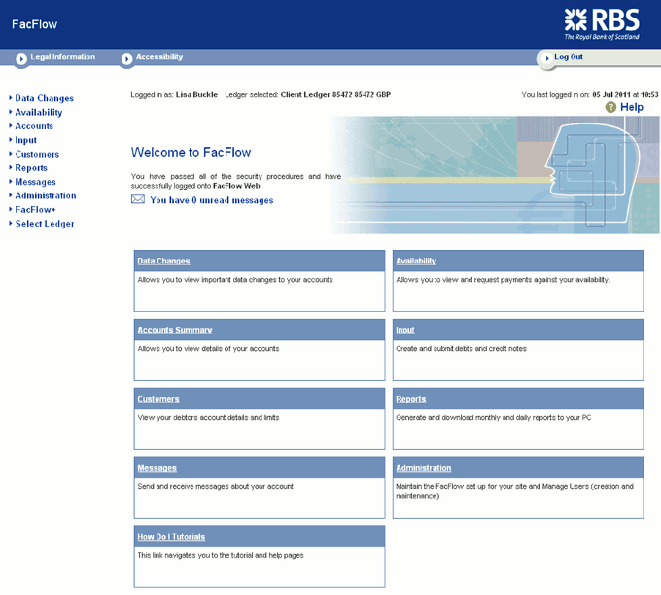Screen dimensions: 661x595
Task: Click the arrow icon beside Legal Information
Action: (x=22, y=60)
